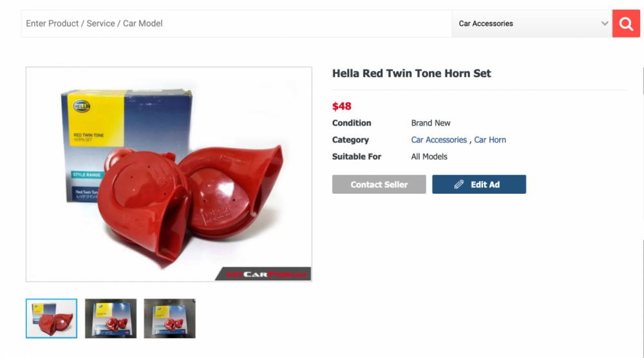The height and width of the screenshot is (358, 644).
Task: Click the Suitable For label
Action: click(x=357, y=156)
